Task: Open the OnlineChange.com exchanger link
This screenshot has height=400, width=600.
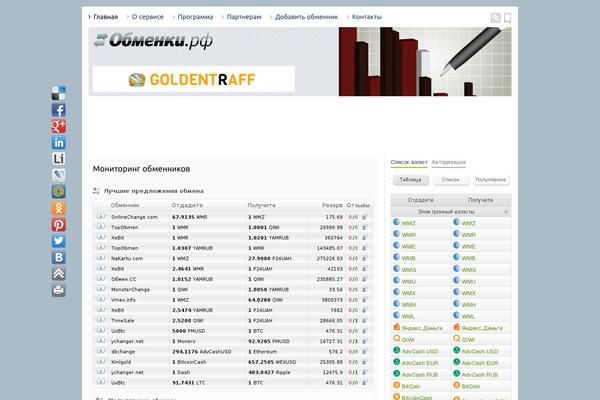Action: tap(134, 217)
